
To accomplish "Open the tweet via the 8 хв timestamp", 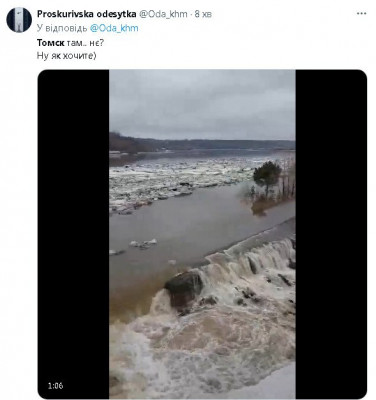I will coord(203,14).
